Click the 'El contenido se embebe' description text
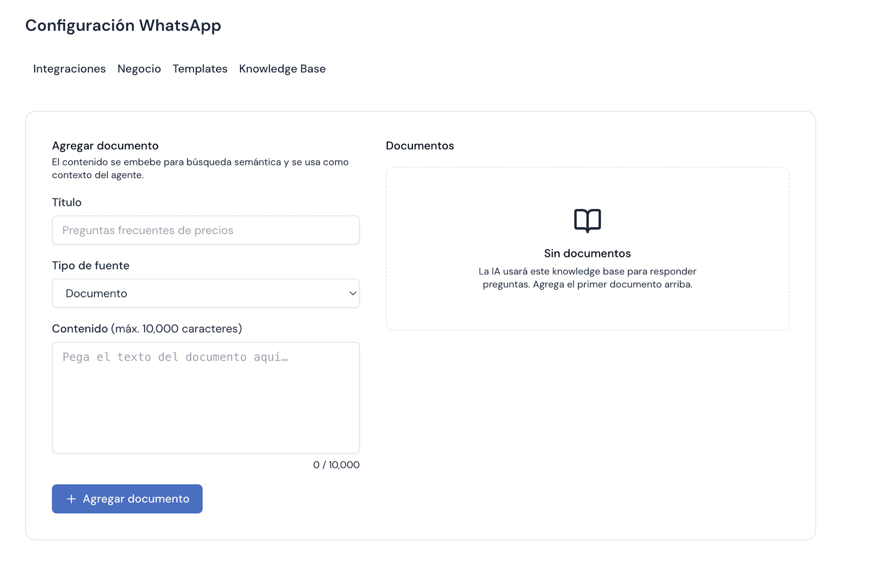894x588 pixels. tap(200, 168)
